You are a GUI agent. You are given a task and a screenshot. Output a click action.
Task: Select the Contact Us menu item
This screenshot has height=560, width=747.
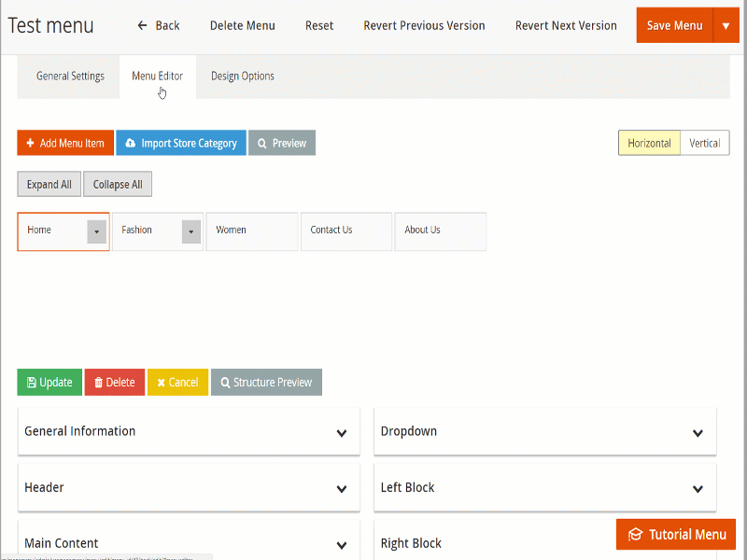345,231
